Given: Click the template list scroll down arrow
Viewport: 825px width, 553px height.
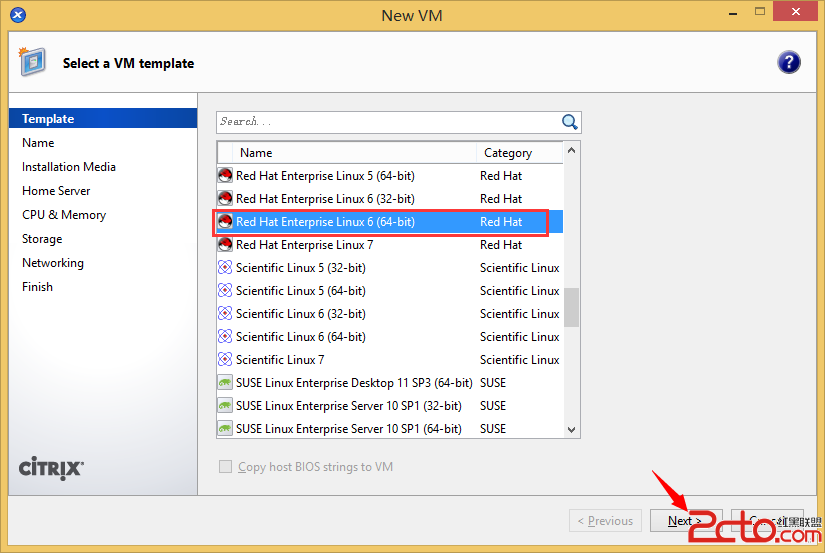Looking at the screenshot, I should tap(572, 429).
